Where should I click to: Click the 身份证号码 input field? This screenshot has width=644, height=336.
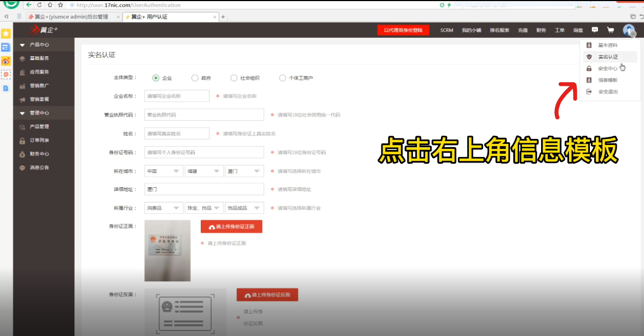click(x=204, y=152)
